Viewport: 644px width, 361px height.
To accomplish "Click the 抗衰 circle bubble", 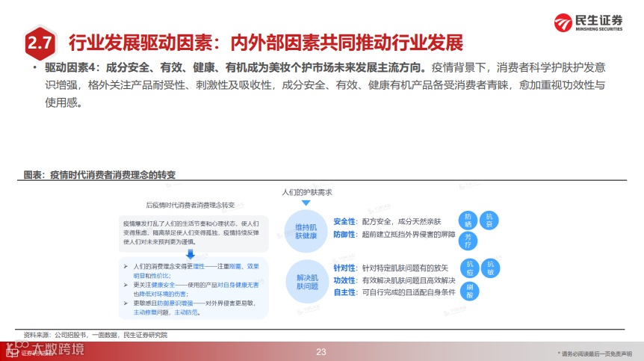I will coord(489,220).
